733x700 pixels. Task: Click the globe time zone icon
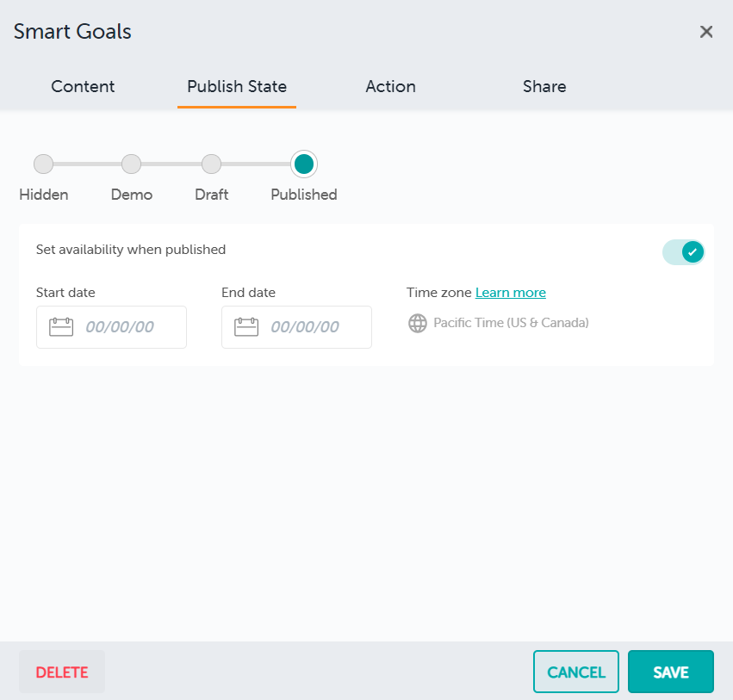[x=418, y=324]
